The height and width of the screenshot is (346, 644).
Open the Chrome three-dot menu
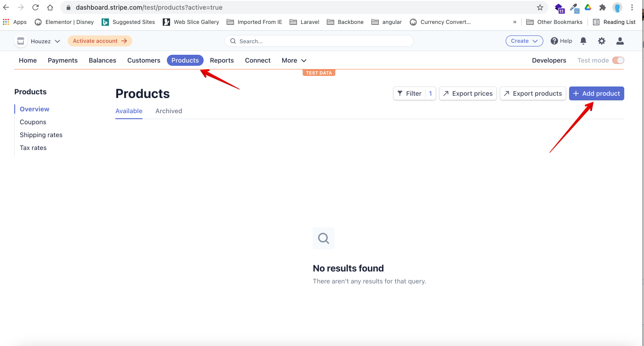(x=633, y=7)
